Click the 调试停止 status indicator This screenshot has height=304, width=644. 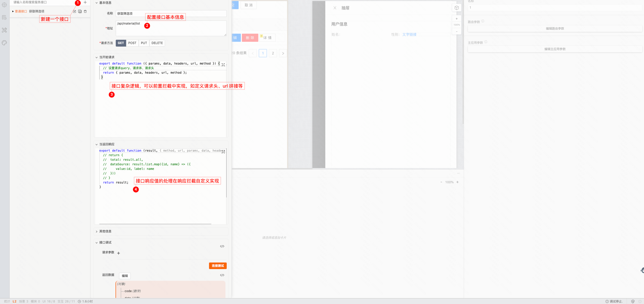(x=614, y=301)
